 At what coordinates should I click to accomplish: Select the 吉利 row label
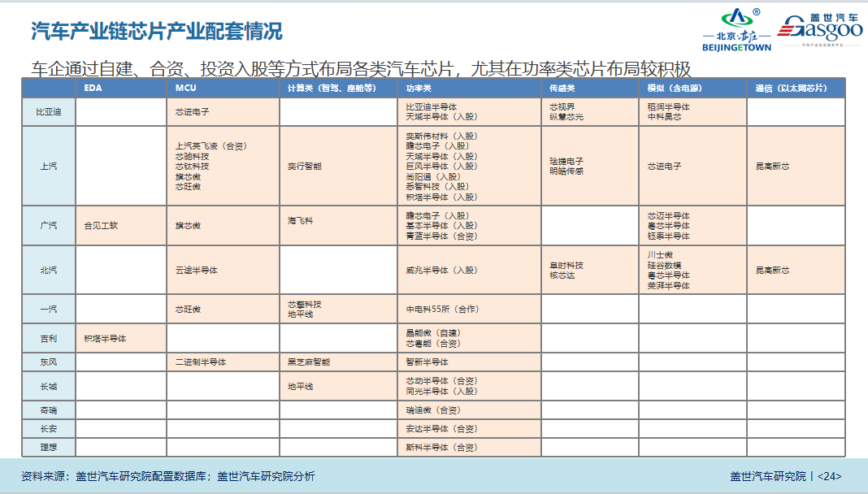[x=49, y=338]
